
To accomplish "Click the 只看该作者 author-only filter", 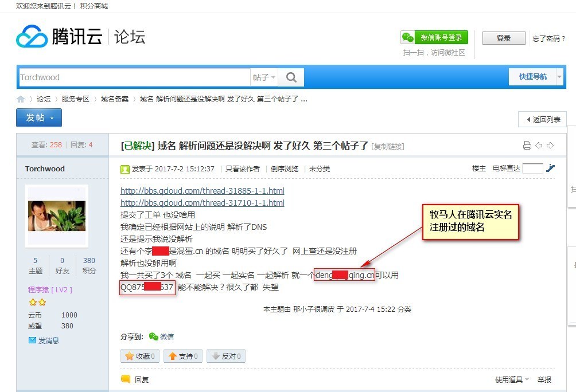I will (x=243, y=169).
